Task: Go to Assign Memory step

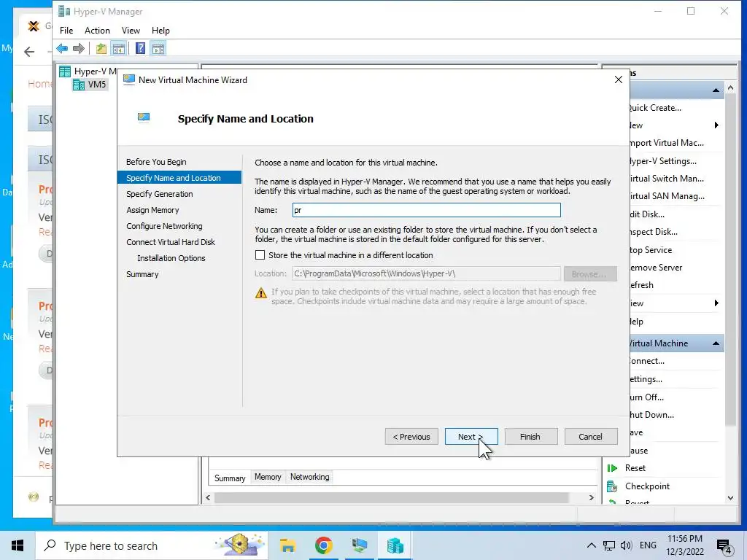Action: [x=152, y=210]
